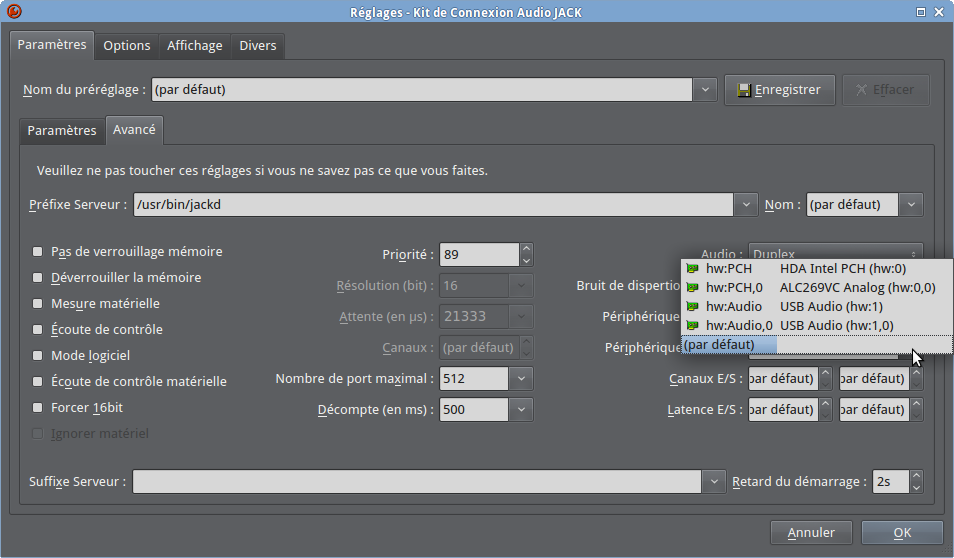Click Suffixe Serveur text field
The height and width of the screenshot is (558, 954).
[417, 481]
